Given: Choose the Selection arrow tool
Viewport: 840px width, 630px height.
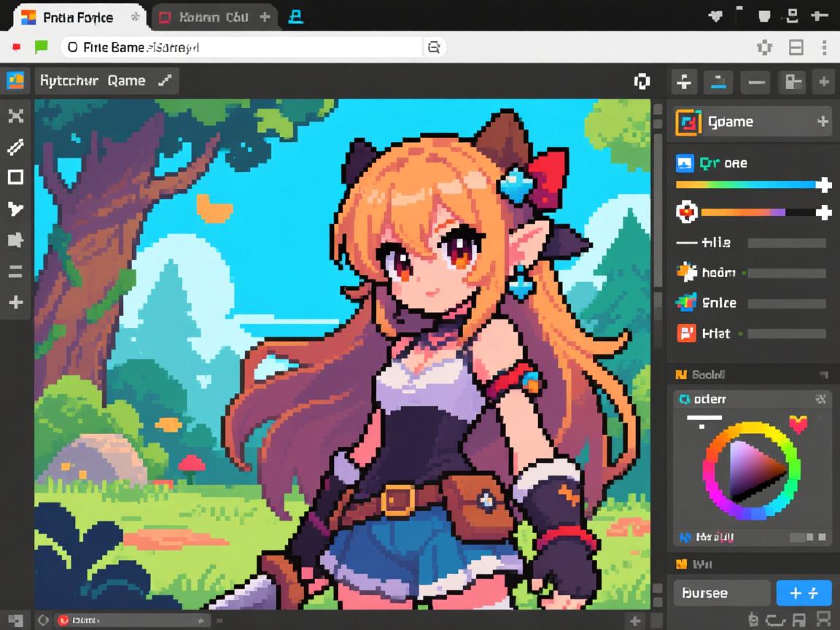Looking at the screenshot, I should pyautogui.click(x=16, y=208).
